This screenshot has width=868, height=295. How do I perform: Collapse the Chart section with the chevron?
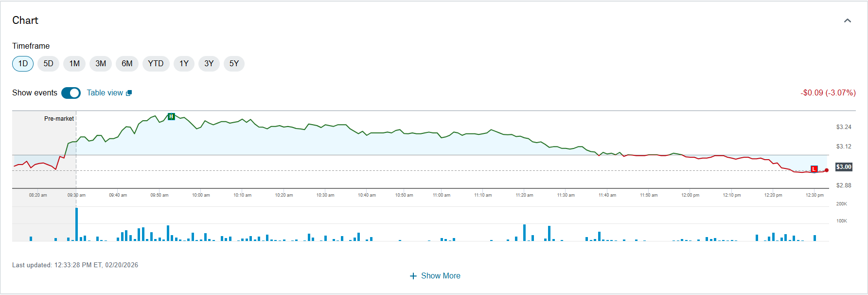[x=848, y=20]
